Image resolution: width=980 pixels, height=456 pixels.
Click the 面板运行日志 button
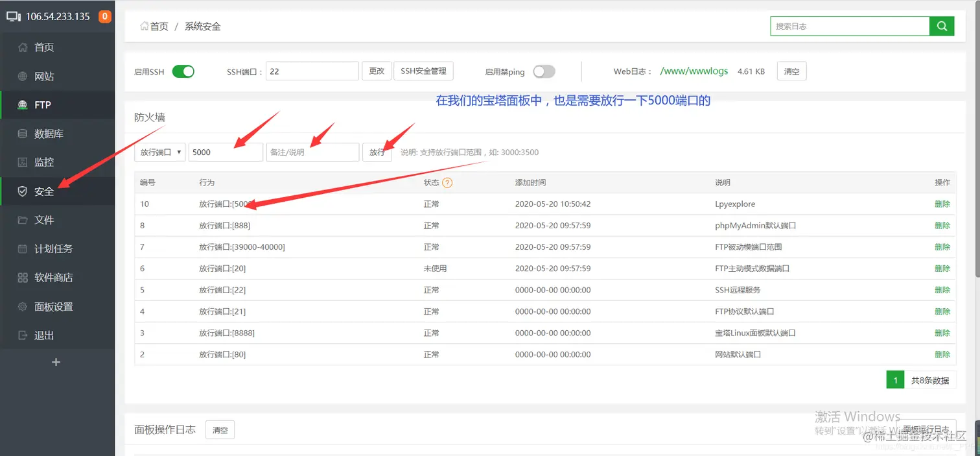pyautogui.click(x=926, y=429)
